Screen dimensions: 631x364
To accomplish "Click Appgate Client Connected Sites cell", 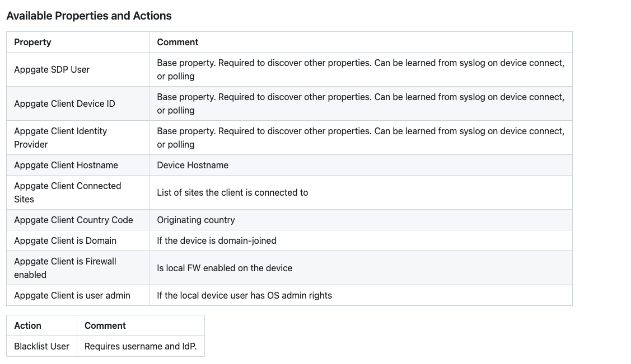I will (x=78, y=192).
